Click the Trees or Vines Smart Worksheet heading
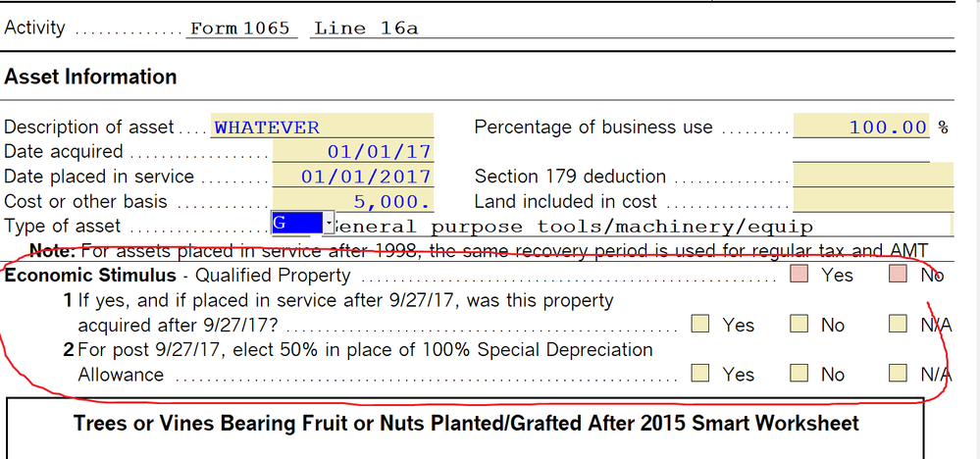 (x=466, y=424)
